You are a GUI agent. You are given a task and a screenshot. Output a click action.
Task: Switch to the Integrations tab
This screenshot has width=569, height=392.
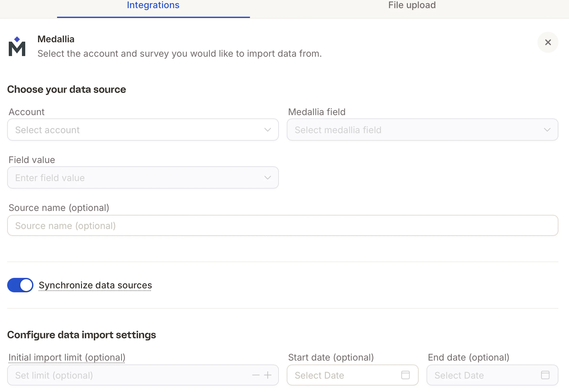tap(153, 5)
